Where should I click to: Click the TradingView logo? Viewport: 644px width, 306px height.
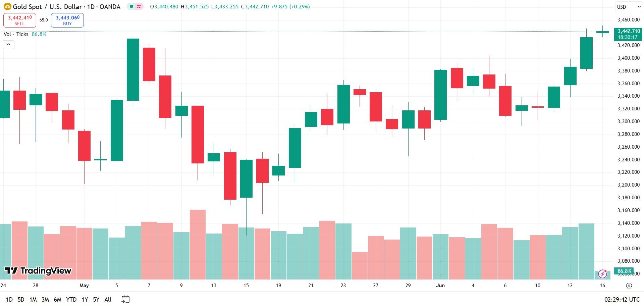pyautogui.click(x=38, y=271)
